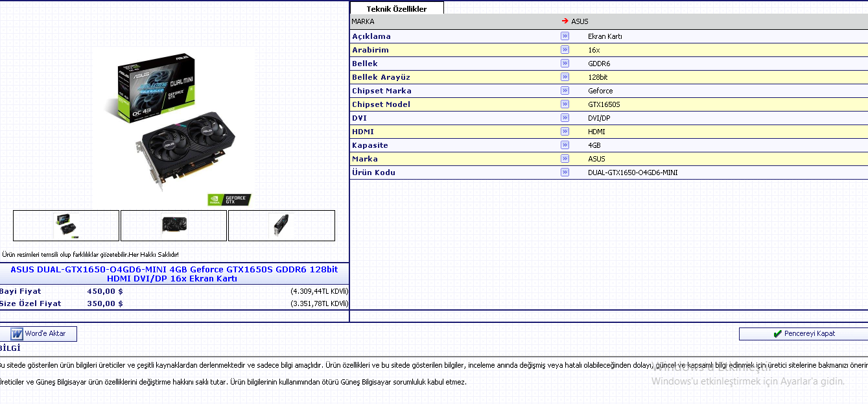Click the red arrow next to ASUS header
The width and height of the screenshot is (868, 404).
tap(565, 21)
